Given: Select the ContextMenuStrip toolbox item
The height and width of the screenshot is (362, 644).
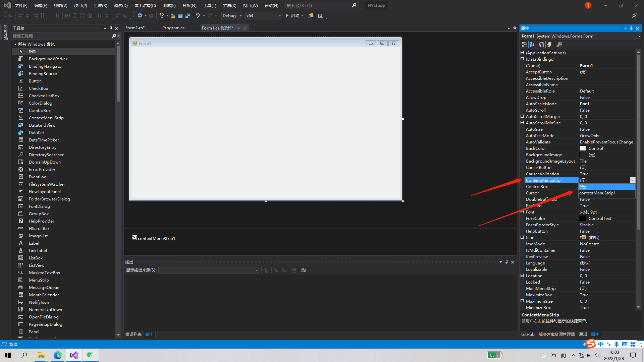Looking at the screenshot, I should point(46,118).
